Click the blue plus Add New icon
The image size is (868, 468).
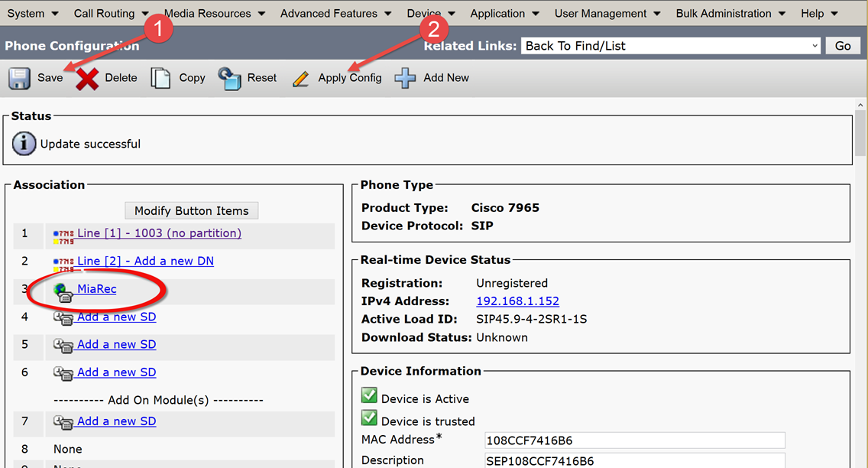(405, 78)
